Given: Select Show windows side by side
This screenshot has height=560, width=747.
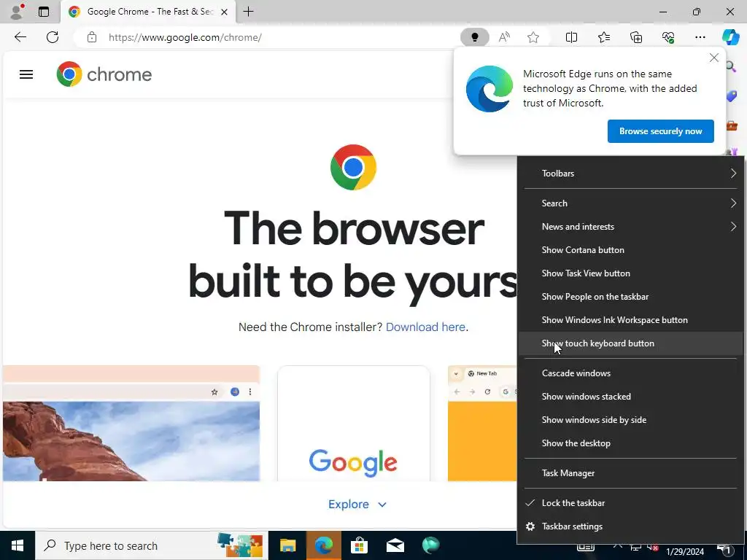Looking at the screenshot, I should (631, 420).
